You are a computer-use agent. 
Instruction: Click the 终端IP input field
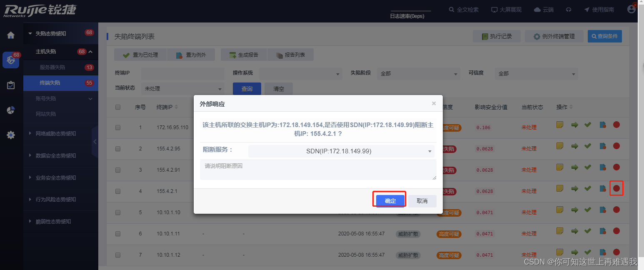coord(182,74)
